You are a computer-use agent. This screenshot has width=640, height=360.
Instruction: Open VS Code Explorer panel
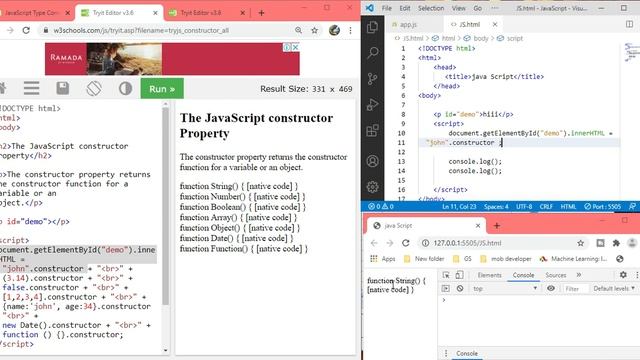(x=372, y=27)
